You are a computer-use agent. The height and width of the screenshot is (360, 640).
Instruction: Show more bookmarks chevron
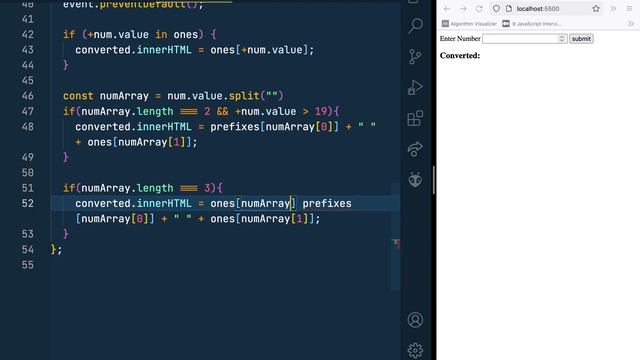click(x=631, y=24)
